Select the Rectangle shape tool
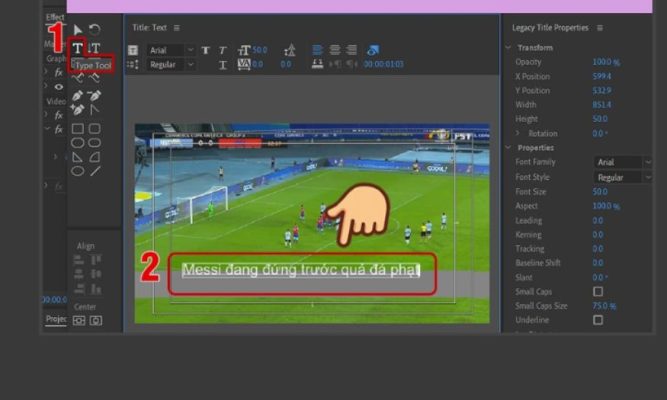Viewport: 667px width, 400px height. pyautogui.click(x=78, y=128)
